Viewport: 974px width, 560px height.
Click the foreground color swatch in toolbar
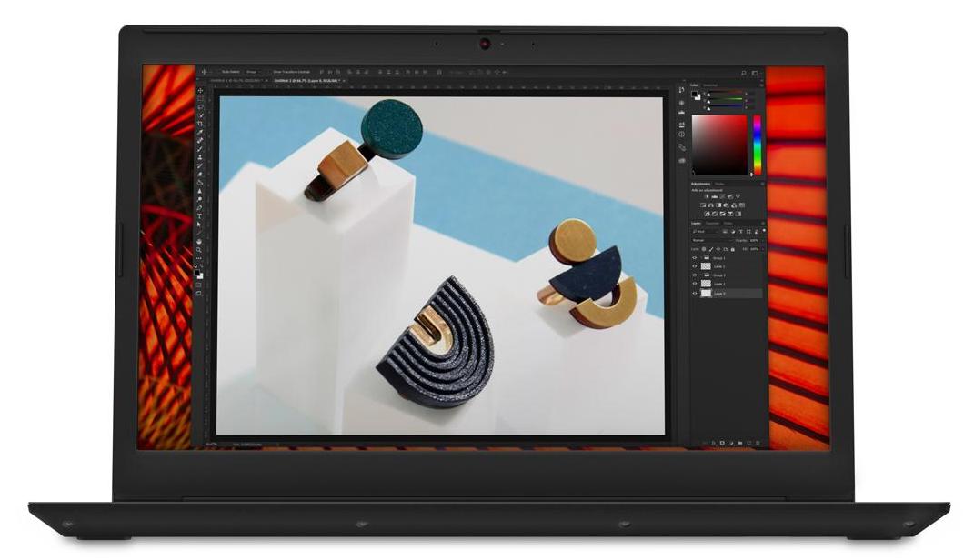tap(198, 271)
